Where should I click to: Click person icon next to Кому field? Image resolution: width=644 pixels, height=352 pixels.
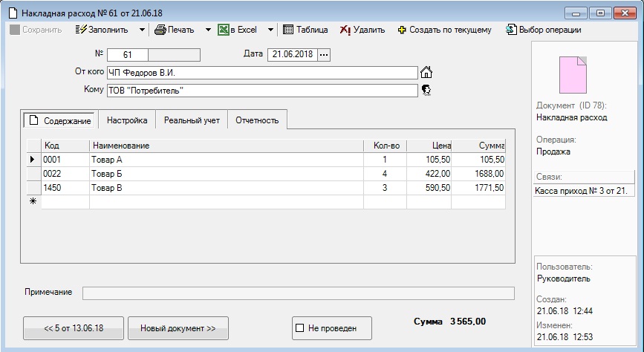(x=426, y=90)
